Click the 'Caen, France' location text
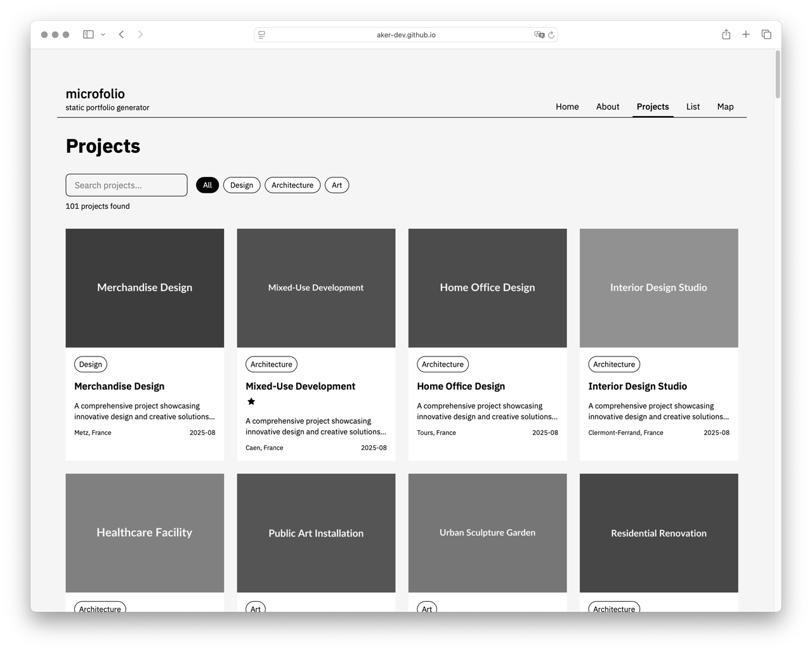The image size is (812, 652). click(265, 448)
